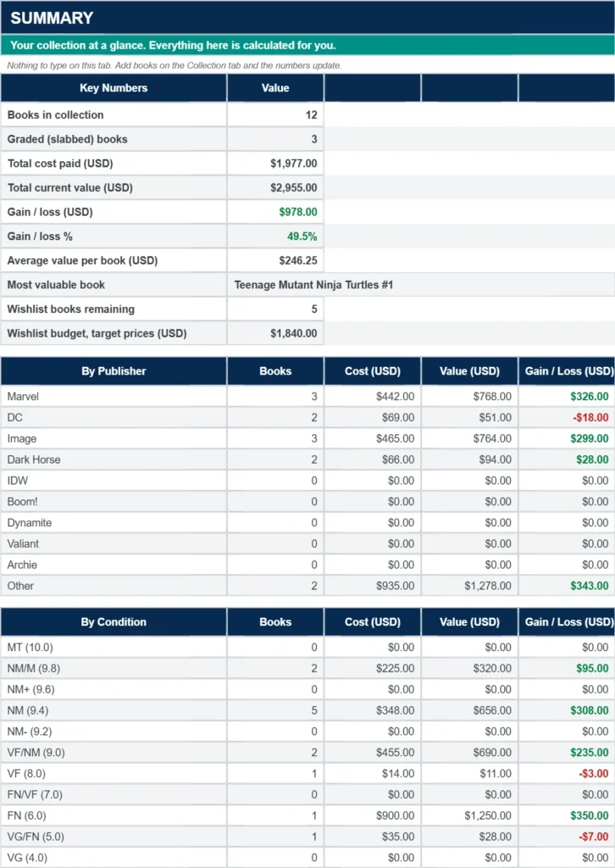
Task: Select Other value cell $1,278.00
Action: (469, 586)
